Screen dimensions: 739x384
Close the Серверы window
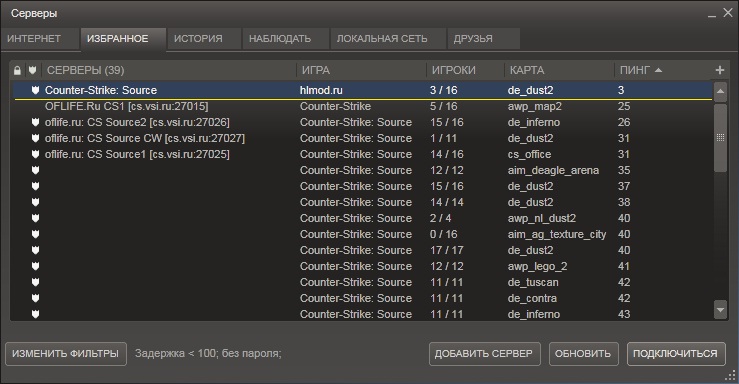point(728,13)
